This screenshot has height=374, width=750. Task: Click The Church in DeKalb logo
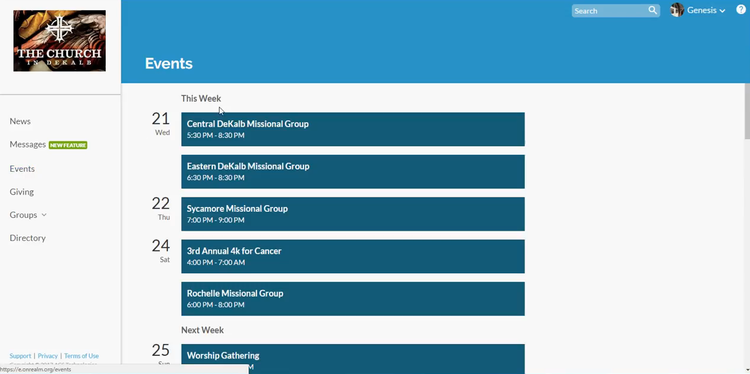[x=60, y=41]
